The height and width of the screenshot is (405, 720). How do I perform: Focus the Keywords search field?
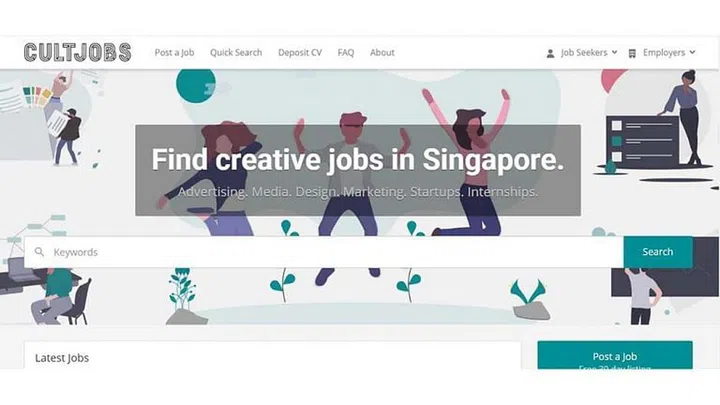[324, 252]
